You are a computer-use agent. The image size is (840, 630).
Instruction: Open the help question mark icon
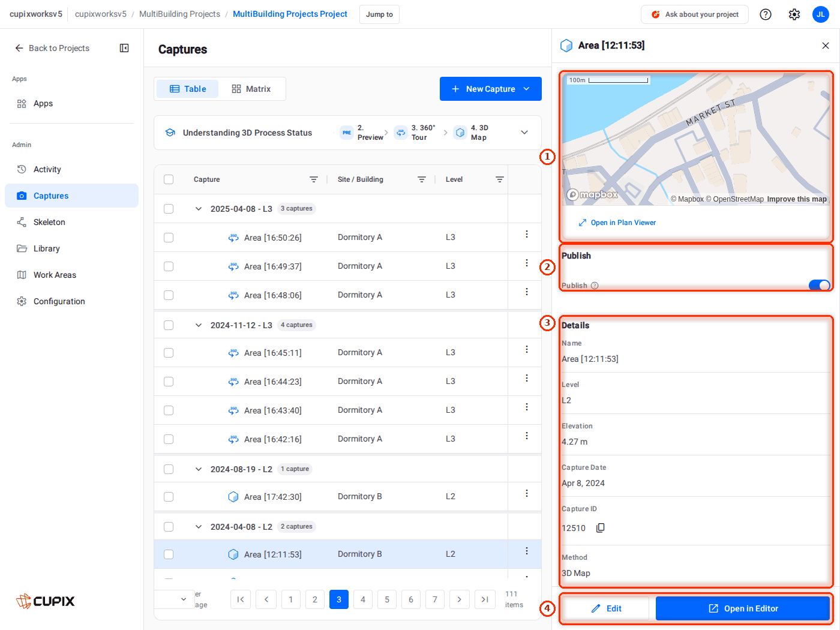[766, 14]
